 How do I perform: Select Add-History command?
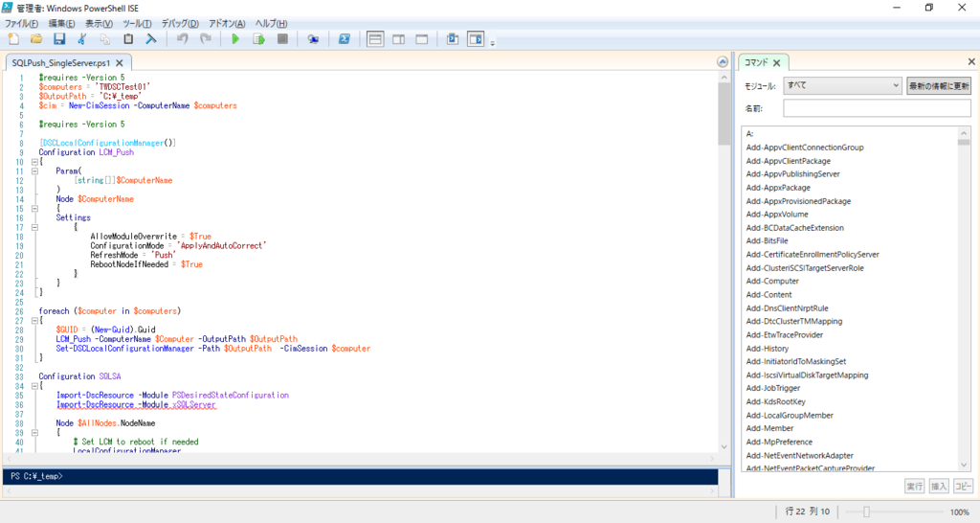[768, 349]
